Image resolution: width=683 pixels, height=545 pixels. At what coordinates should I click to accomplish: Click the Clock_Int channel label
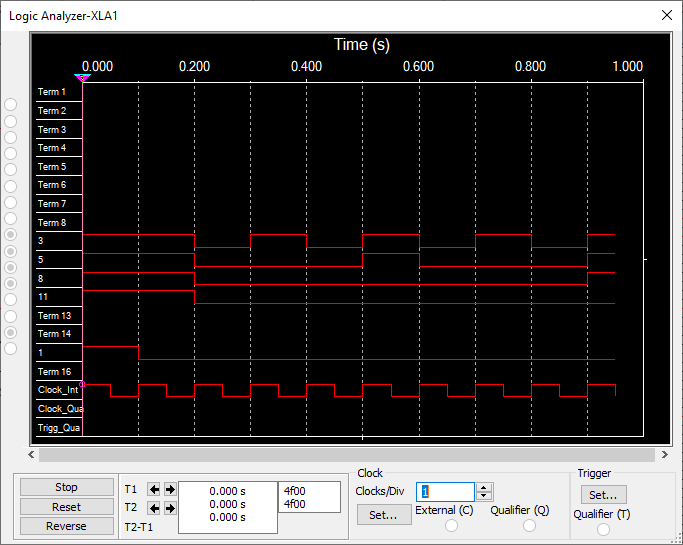58,390
